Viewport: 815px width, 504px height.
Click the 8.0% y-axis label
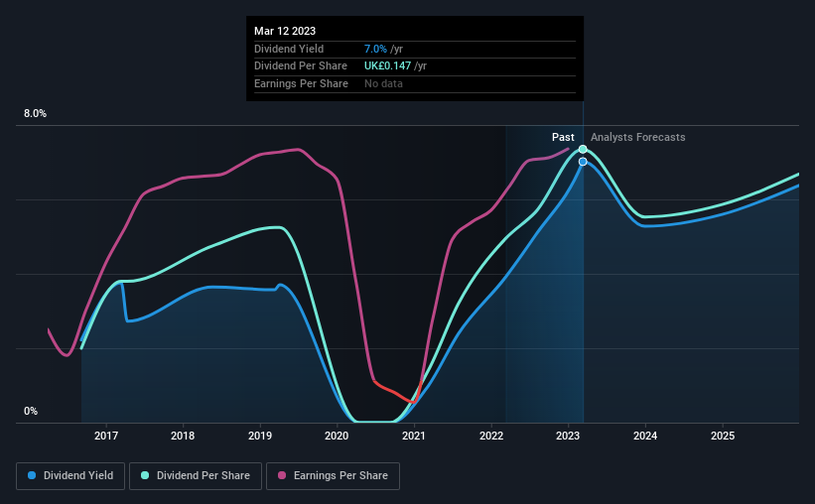pyautogui.click(x=35, y=114)
